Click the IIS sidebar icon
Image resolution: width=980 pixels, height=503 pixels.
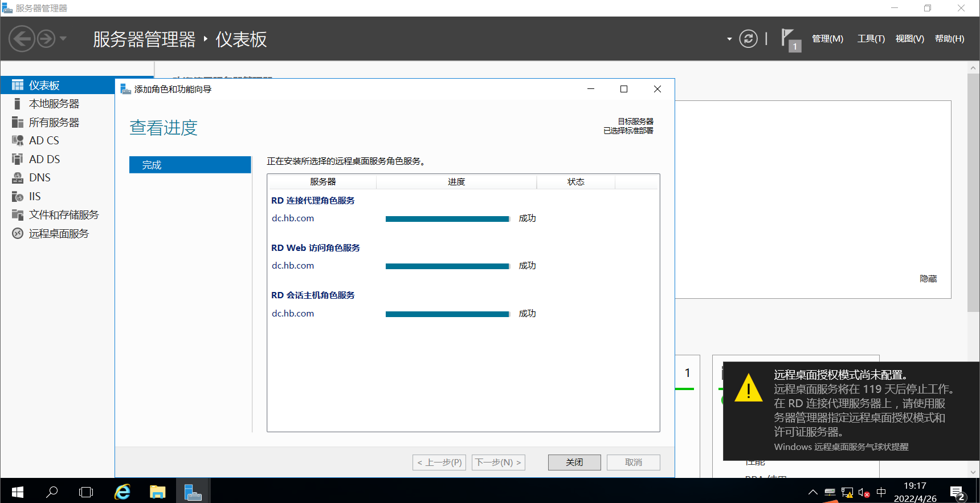click(x=18, y=196)
